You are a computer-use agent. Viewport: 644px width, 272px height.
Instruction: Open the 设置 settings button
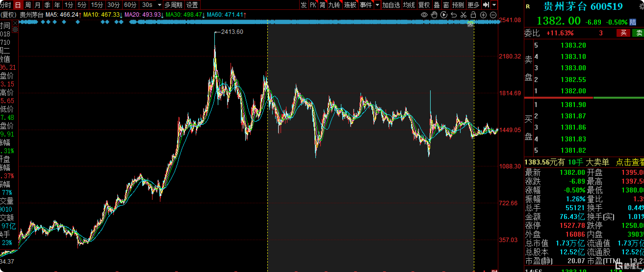coord(192,5)
